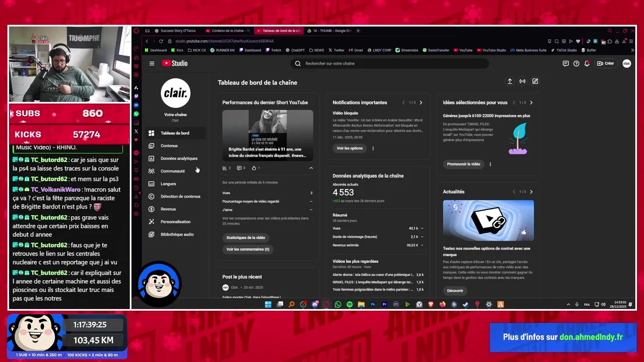Focus the Rechercher sur votre chaîne field
Screen dimensions: 644x362
pyautogui.click(x=390, y=63)
